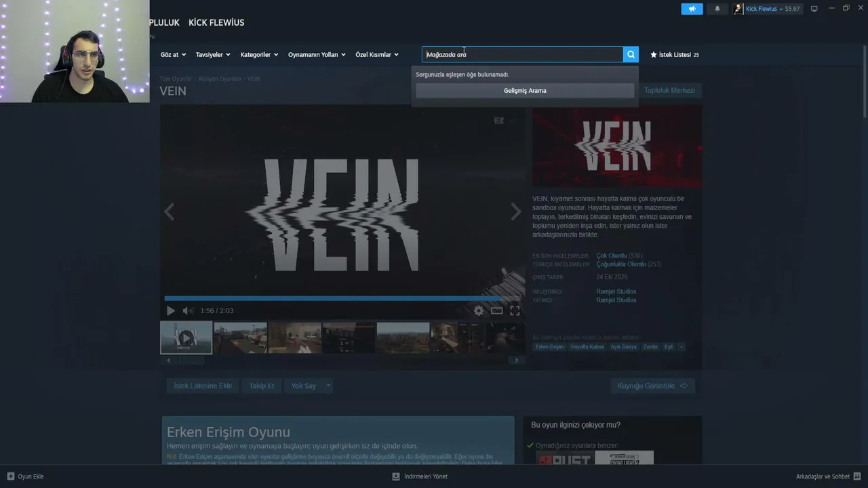868x488 pixels.
Task: Open the Özel Kısımlar dropdown
Action: tap(377, 54)
